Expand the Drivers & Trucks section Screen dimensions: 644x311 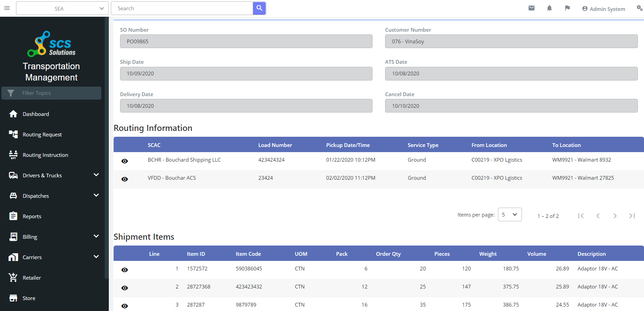96,175
